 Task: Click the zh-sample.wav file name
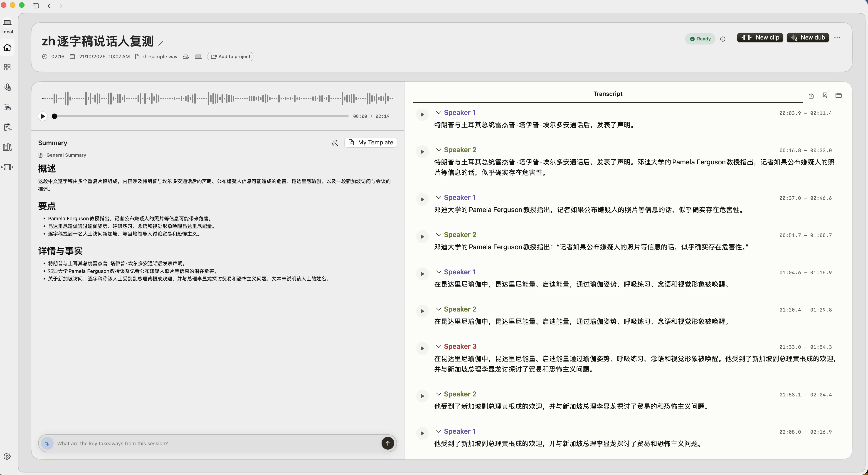click(x=159, y=57)
